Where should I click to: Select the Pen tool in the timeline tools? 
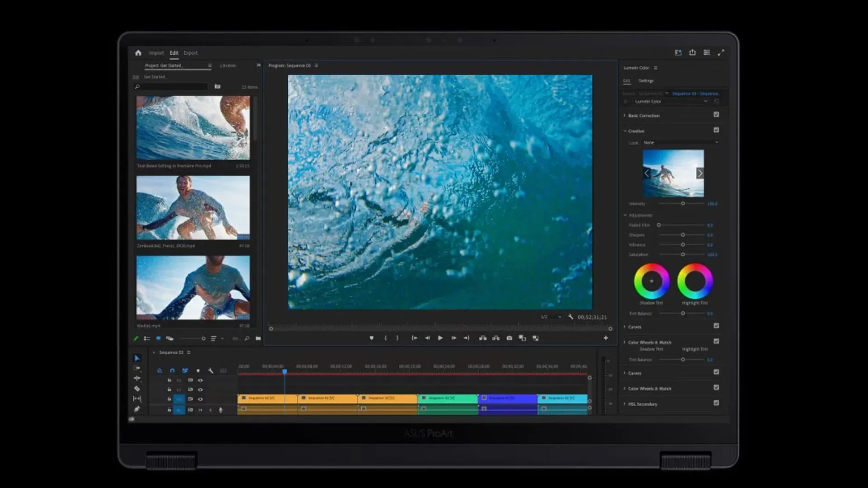click(x=137, y=408)
